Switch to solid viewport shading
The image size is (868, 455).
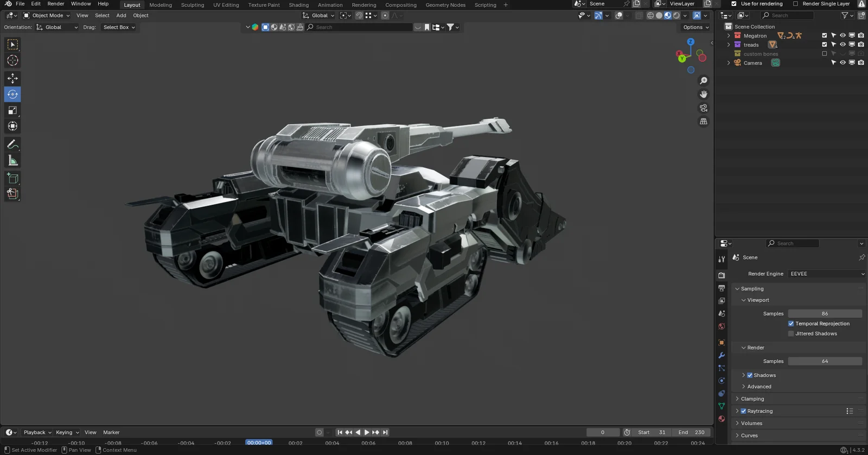tap(659, 16)
